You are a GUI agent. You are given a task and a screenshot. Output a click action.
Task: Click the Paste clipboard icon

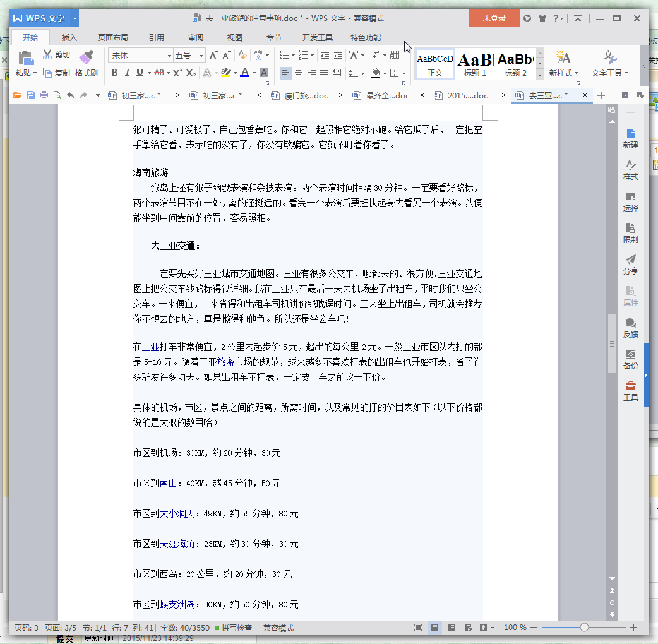26,58
